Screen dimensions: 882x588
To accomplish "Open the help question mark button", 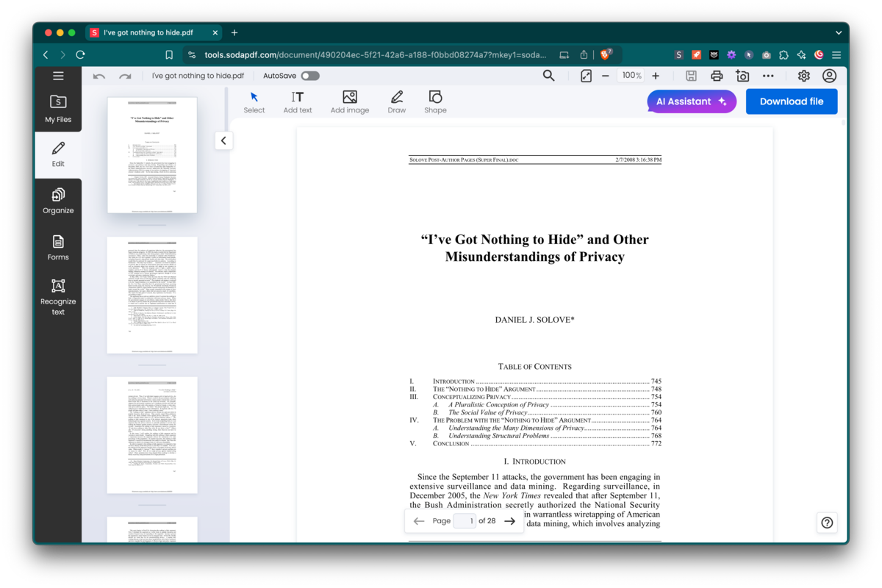I will click(827, 523).
